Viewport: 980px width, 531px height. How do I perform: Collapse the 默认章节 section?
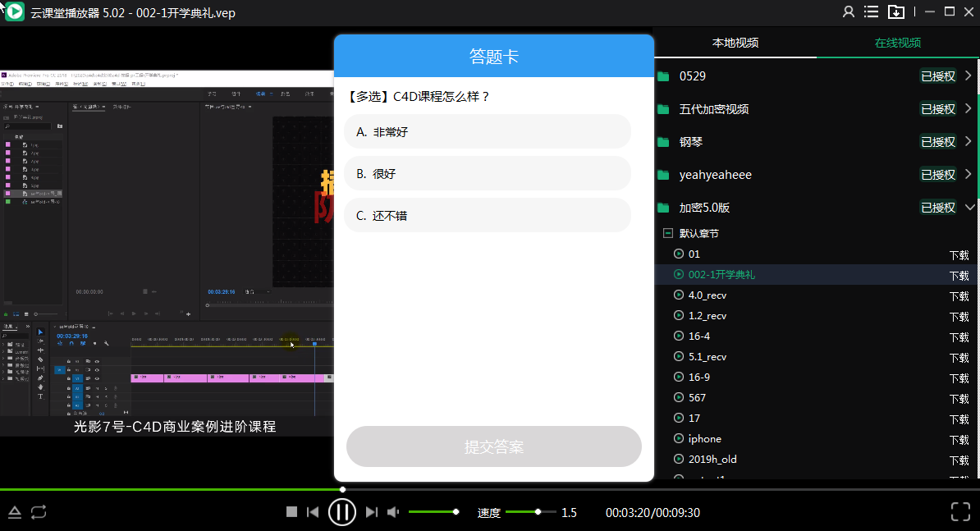pos(668,233)
